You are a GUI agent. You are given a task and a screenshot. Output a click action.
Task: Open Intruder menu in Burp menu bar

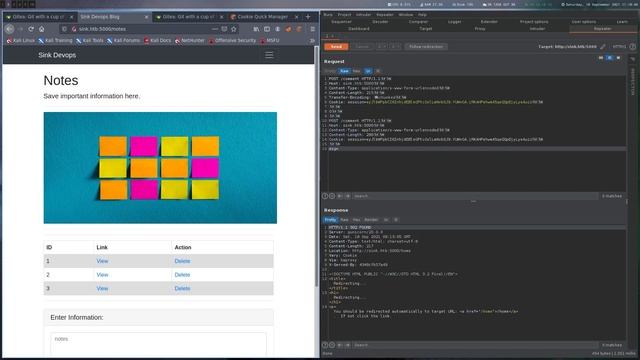pos(363,15)
